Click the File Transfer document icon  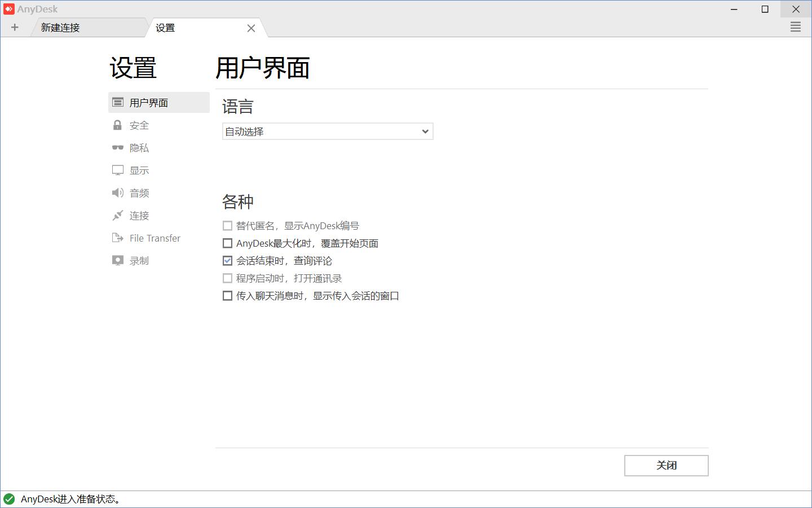(117, 238)
